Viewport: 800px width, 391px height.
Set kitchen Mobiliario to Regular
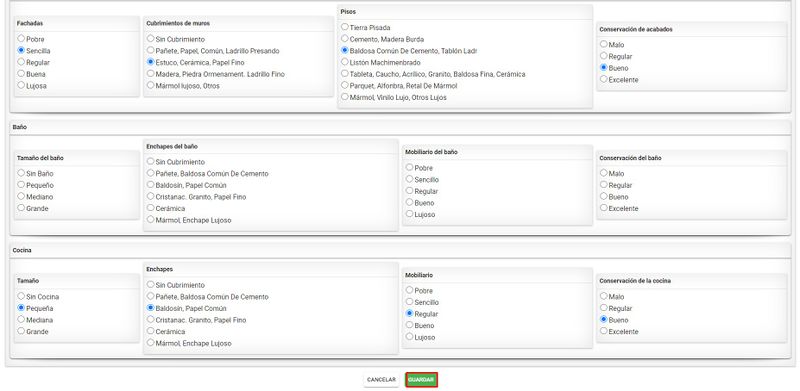click(409, 313)
